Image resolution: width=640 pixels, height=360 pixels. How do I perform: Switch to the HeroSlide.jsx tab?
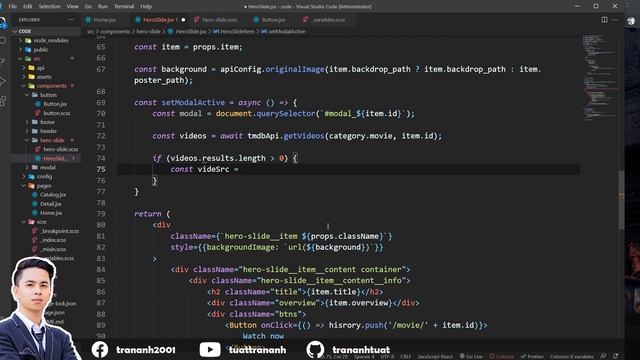click(160, 20)
